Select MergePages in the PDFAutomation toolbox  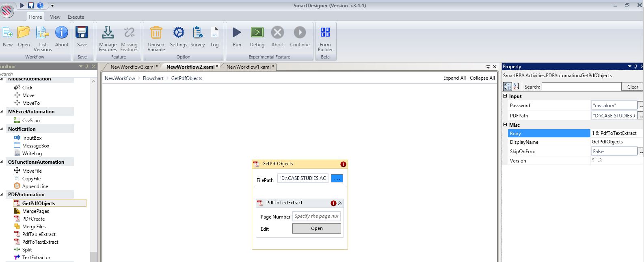[x=35, y=211]
